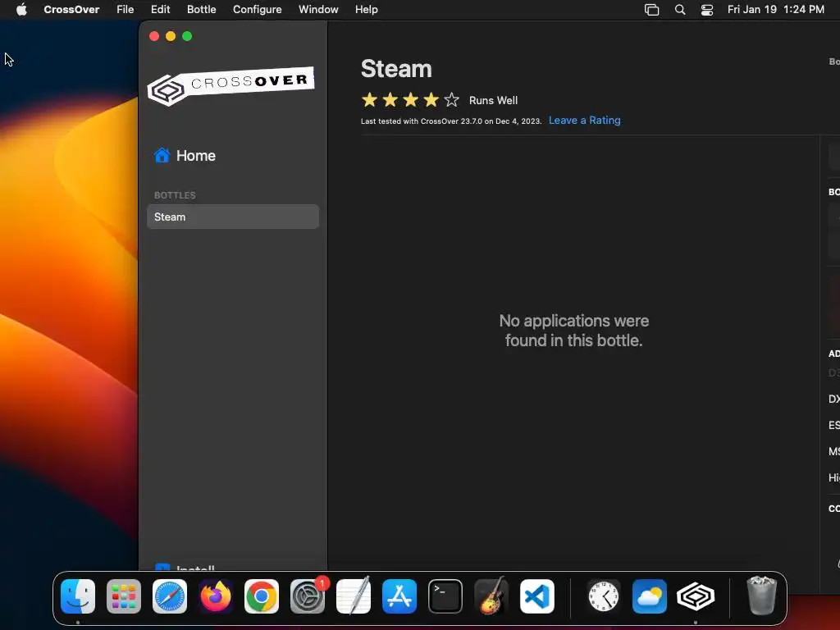Minimize the CrossOver window
Viewport: 840px width, 630px height.
point(171,36)
